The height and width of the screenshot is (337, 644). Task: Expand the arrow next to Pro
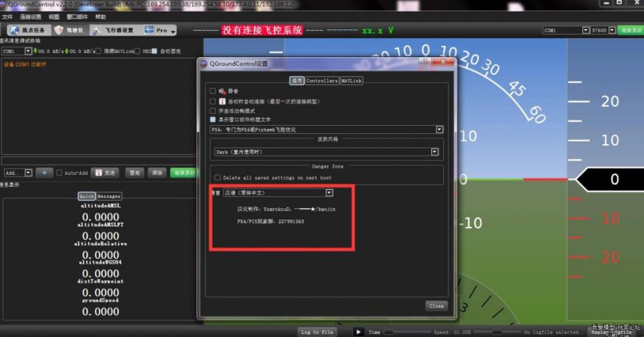174,31
